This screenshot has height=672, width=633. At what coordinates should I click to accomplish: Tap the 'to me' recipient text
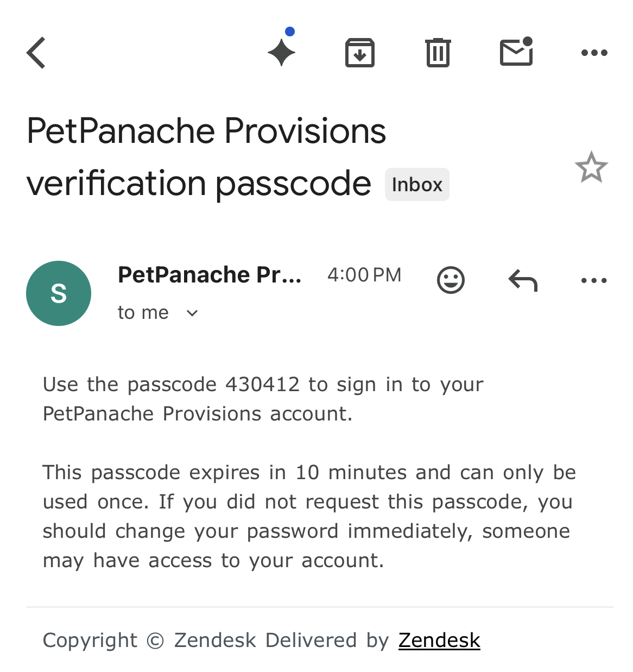click(x=143, y=313)
